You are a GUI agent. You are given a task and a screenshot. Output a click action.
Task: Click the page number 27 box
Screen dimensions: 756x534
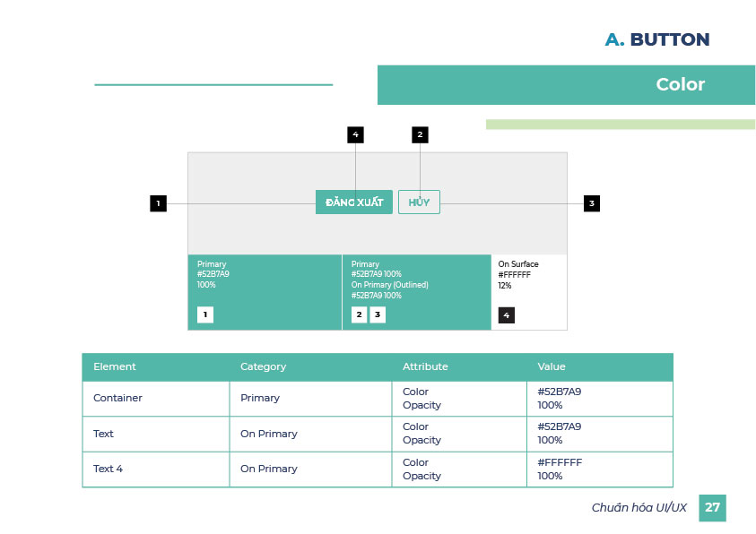pyautogui.click(x=712, y=507)
